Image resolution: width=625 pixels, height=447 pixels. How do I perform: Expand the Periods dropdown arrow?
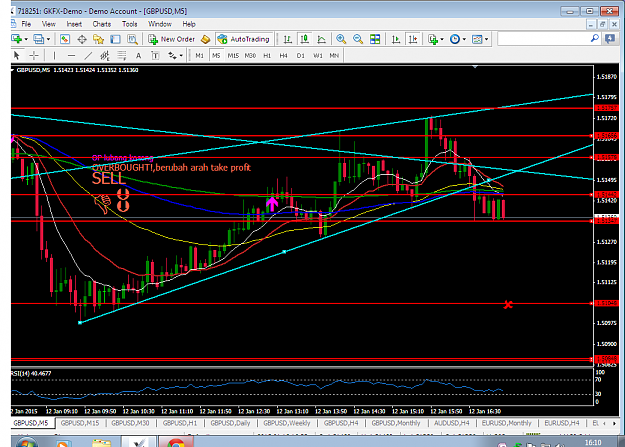(464, 39)
